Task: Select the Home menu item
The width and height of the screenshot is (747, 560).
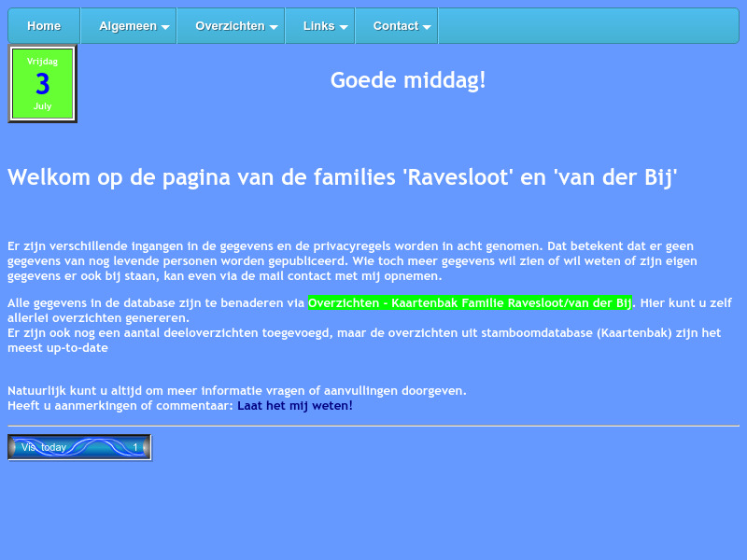Action: tap(43, 26)
